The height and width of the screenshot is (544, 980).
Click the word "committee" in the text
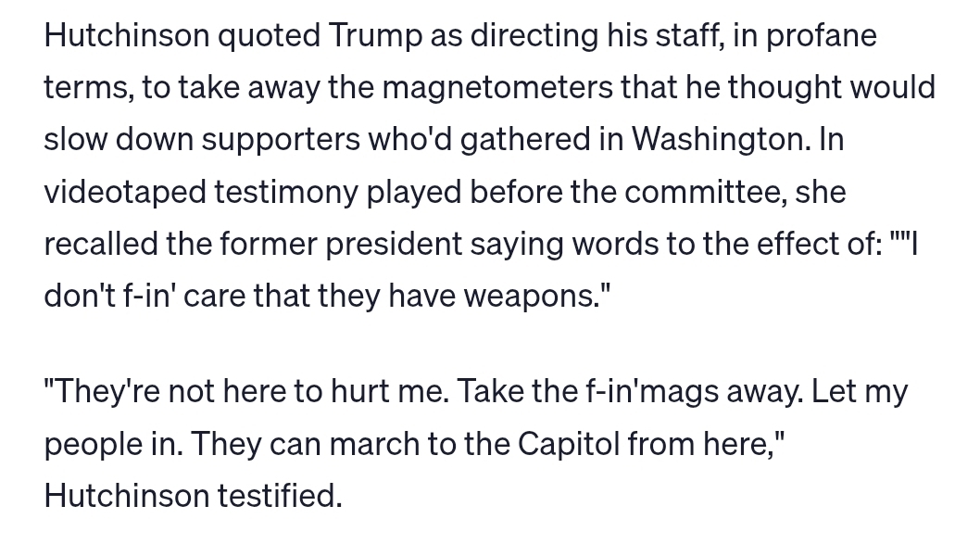click(704, 191)
